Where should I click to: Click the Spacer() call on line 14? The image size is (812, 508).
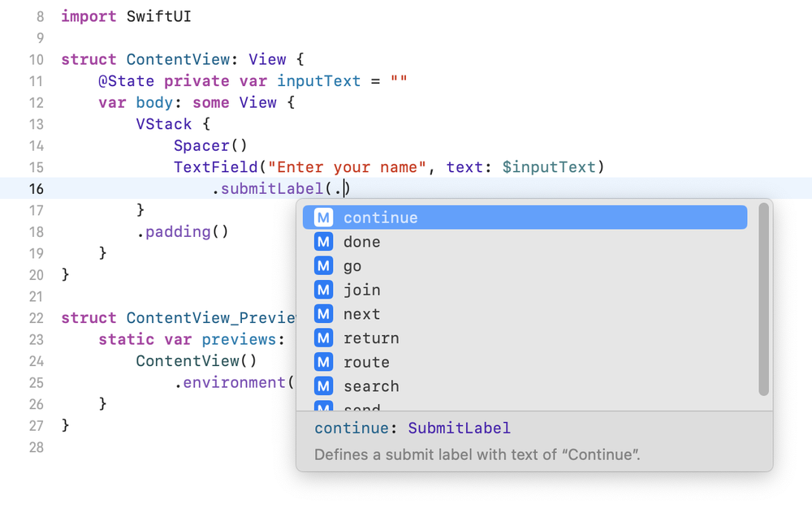pyautogui.click(x=209, y=146)
